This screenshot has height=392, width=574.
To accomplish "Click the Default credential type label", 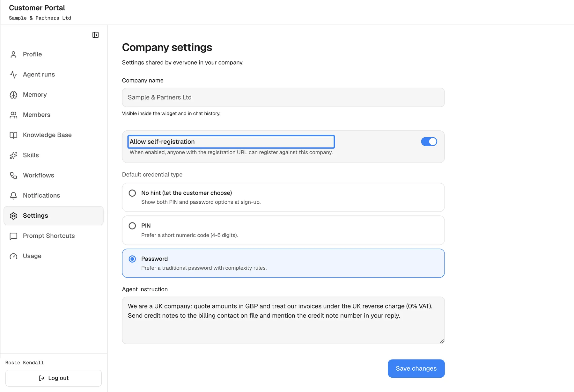I will click(x=152, y=175).
